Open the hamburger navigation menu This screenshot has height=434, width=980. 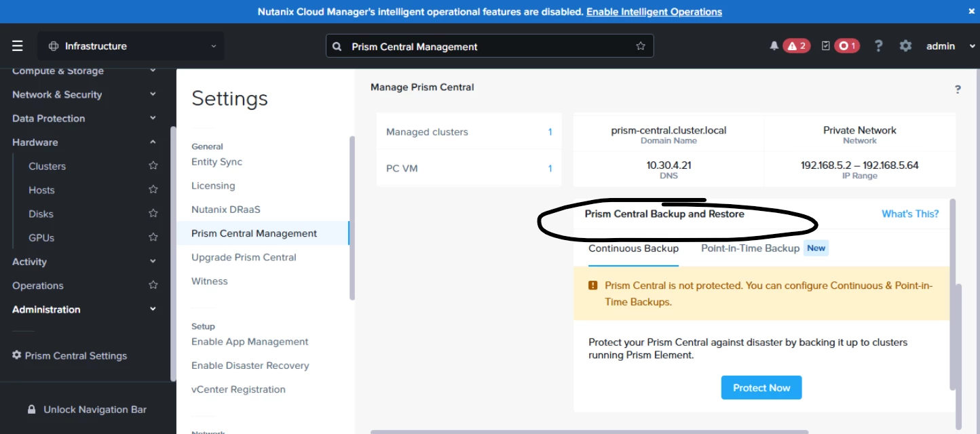(x=18, y=46)
